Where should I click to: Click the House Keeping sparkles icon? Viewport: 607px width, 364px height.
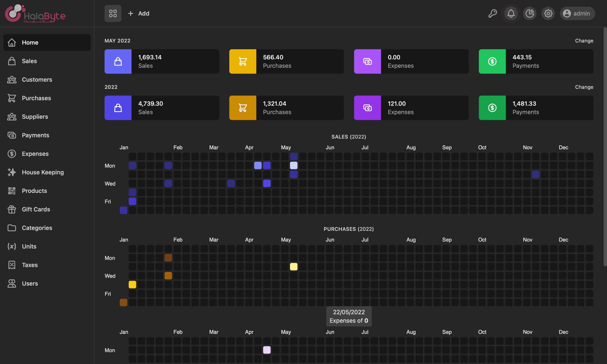click(12, 172)
